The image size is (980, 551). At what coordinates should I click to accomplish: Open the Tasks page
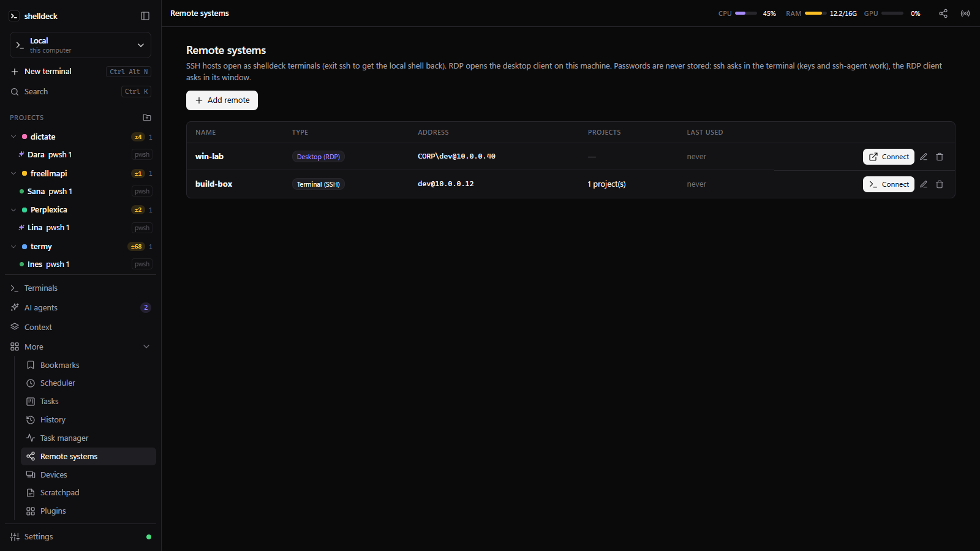88,402
